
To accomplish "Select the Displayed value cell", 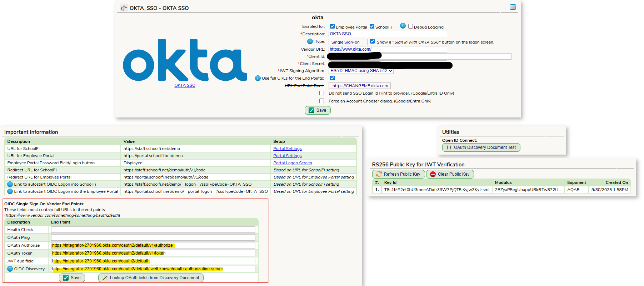I will (x=196, y=163).
